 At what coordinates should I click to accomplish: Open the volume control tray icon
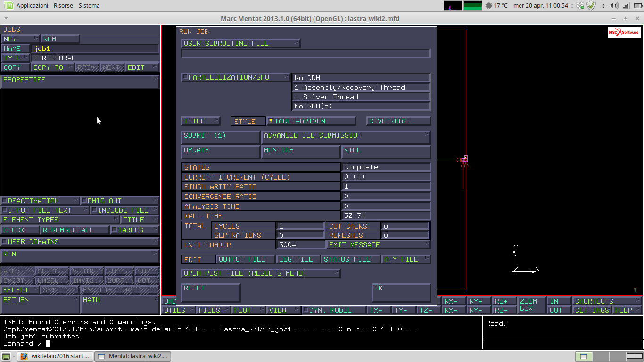[614, 6]
